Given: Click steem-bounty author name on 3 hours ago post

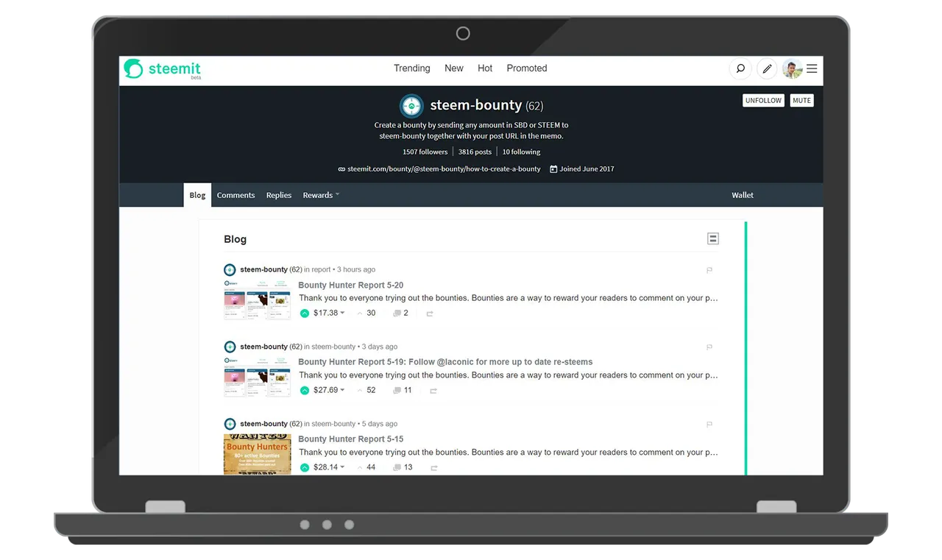Looking at the screenshot, I should click(x=263, y=270).
